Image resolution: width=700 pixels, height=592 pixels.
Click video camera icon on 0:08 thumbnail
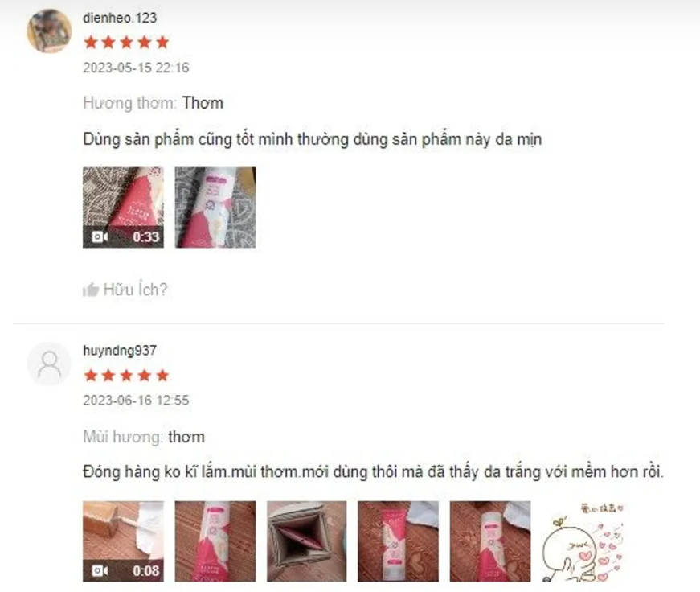coord(100,570)
